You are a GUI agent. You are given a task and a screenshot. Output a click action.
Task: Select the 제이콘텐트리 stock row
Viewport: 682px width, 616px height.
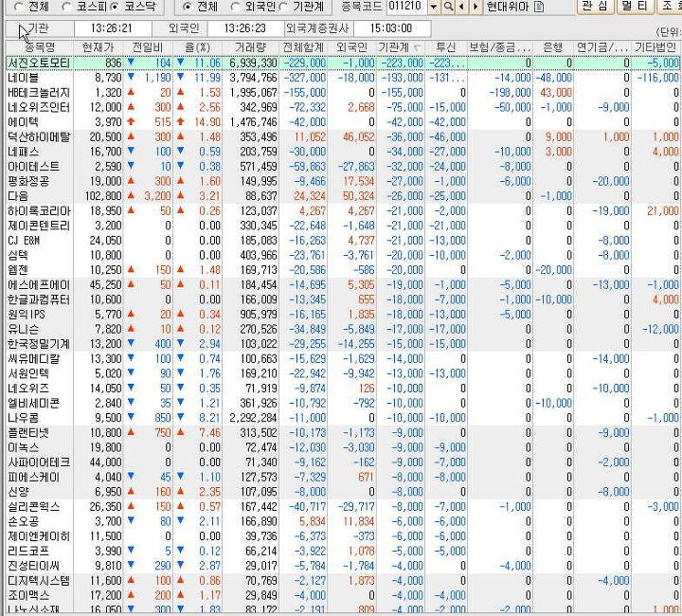coord(343,226)
